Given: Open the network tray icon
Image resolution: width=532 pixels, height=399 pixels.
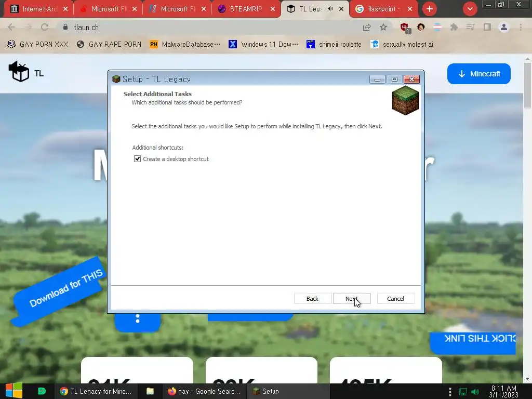Looking at the screenshot, I should [x=463, y=392].
